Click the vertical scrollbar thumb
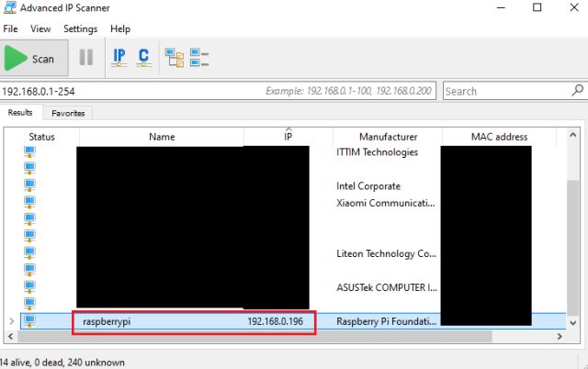The height and width of the screenshot is (369, 588). coord(573,248)
